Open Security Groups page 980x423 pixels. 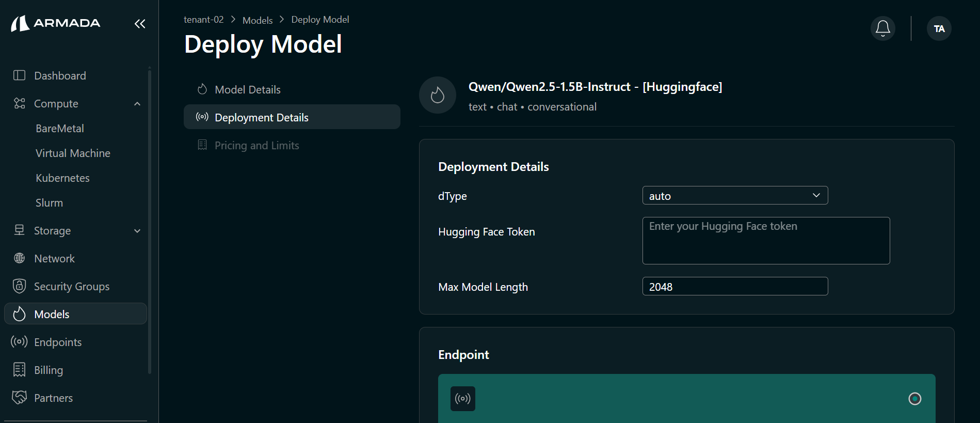pos(76,286)
